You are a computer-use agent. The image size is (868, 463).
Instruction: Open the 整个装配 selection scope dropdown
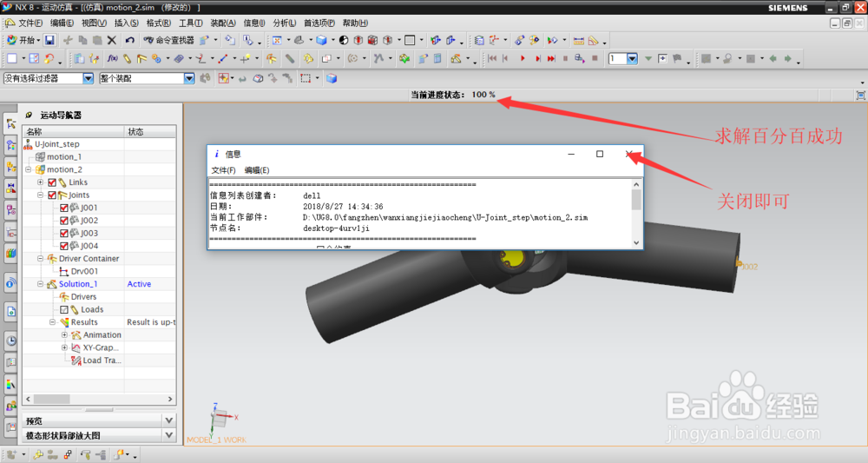(x=188, y=79)
